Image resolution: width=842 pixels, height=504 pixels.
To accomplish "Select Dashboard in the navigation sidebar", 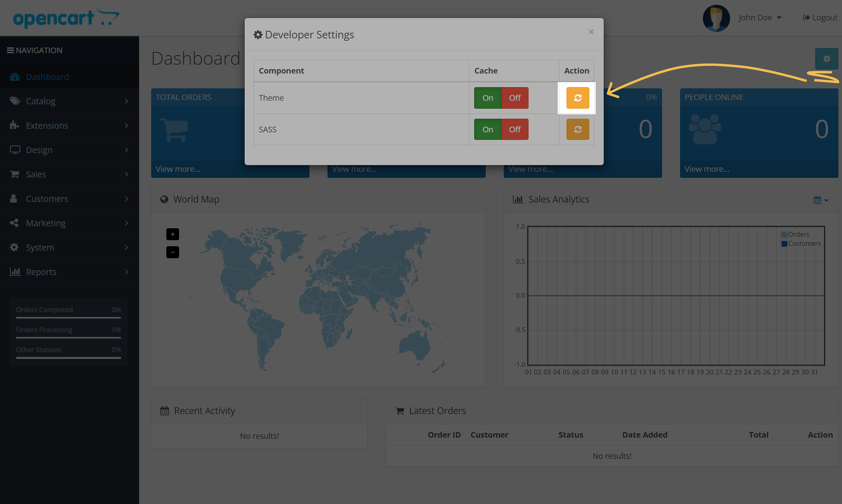I will click(x=48, y=77).
